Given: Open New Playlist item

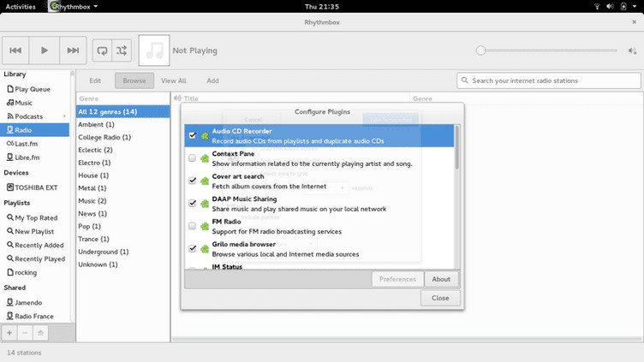Looking at the screenshot, I should point(30,231).
